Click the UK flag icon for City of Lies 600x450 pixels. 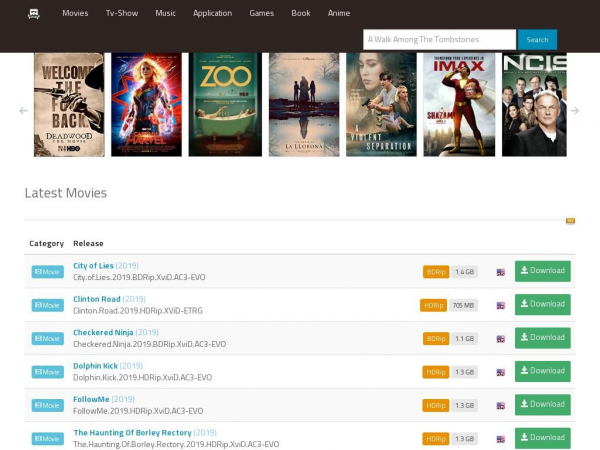click(501, 272)
